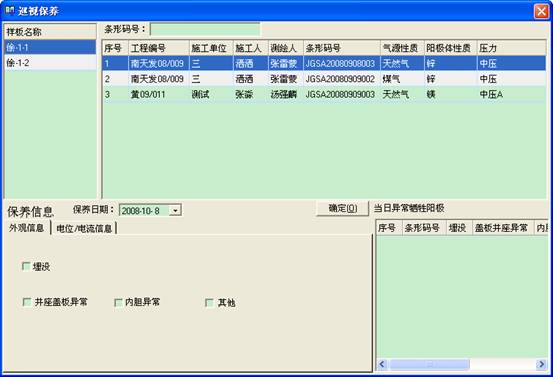Click the 巡视保养 title bar app icon

click(x=10, y=11)
